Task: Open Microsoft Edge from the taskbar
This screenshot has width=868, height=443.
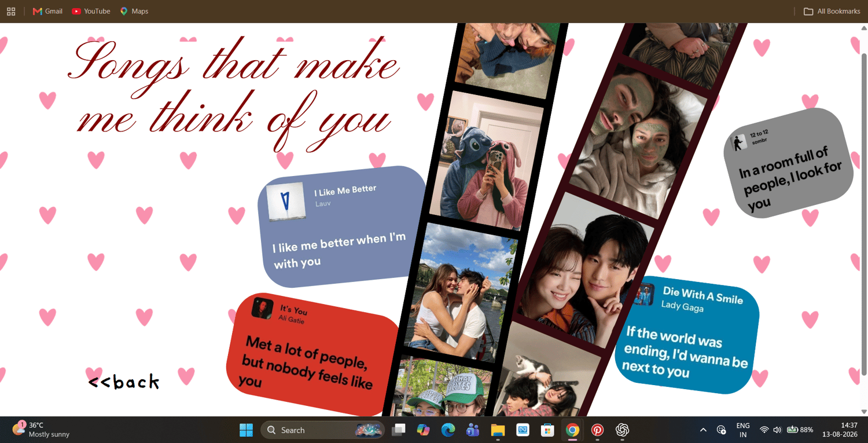Action: (x=448, y=430)
